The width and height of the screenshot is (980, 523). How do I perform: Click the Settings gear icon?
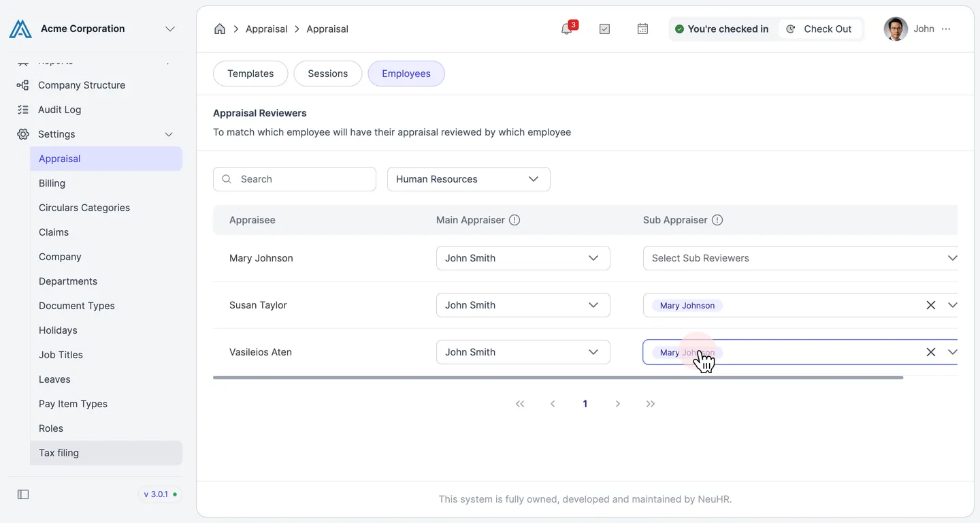[x=22, y=134]
